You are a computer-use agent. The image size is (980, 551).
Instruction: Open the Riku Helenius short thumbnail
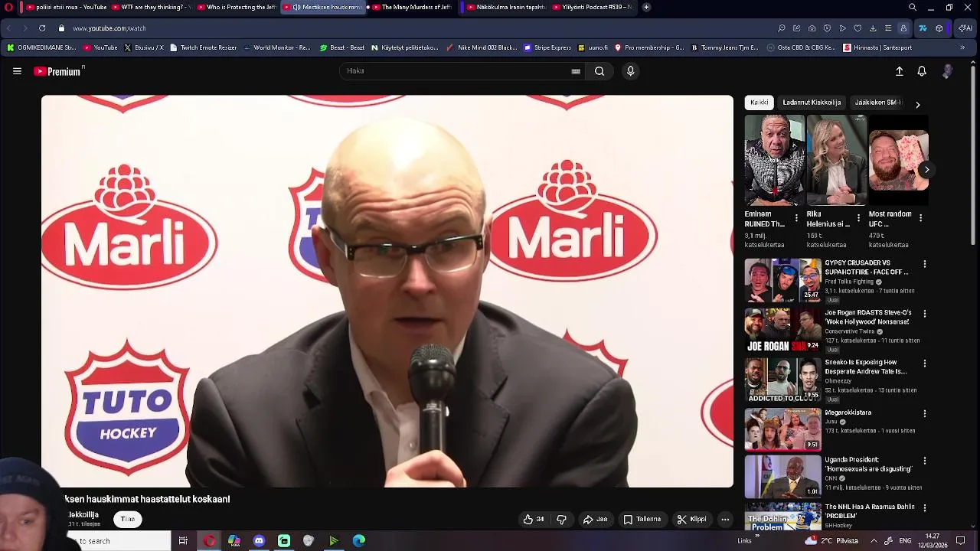837,160
